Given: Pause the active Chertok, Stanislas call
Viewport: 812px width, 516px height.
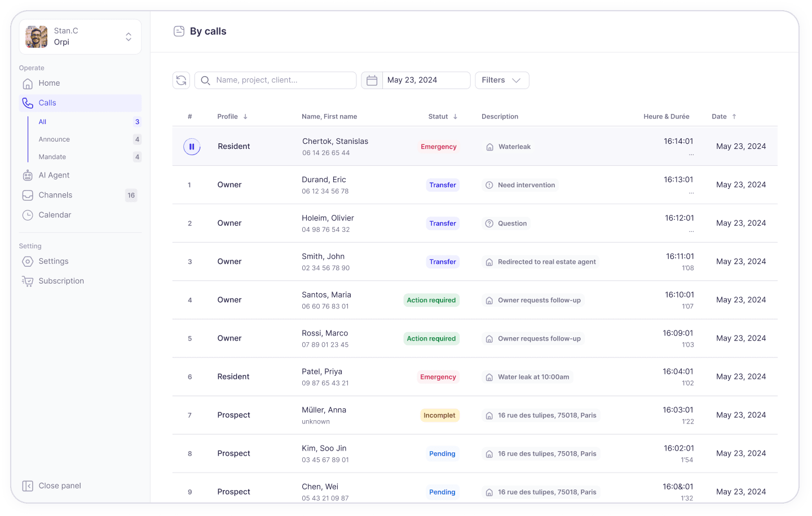Looking at the screenshot, I should pos(192,147).
